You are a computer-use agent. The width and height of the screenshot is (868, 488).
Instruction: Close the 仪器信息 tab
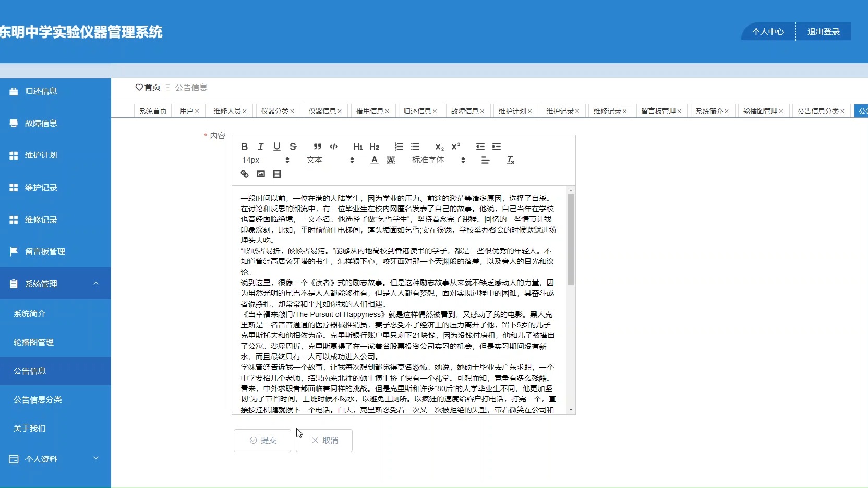[x=340, y=111]
